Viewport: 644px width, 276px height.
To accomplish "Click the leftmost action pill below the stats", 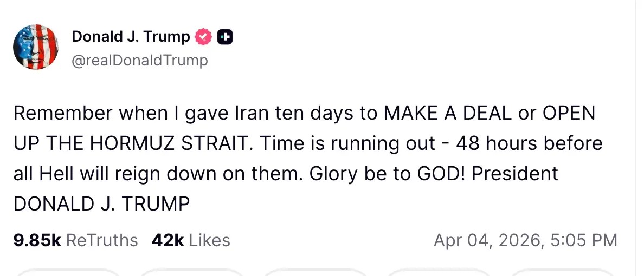I will click(68, 272).
